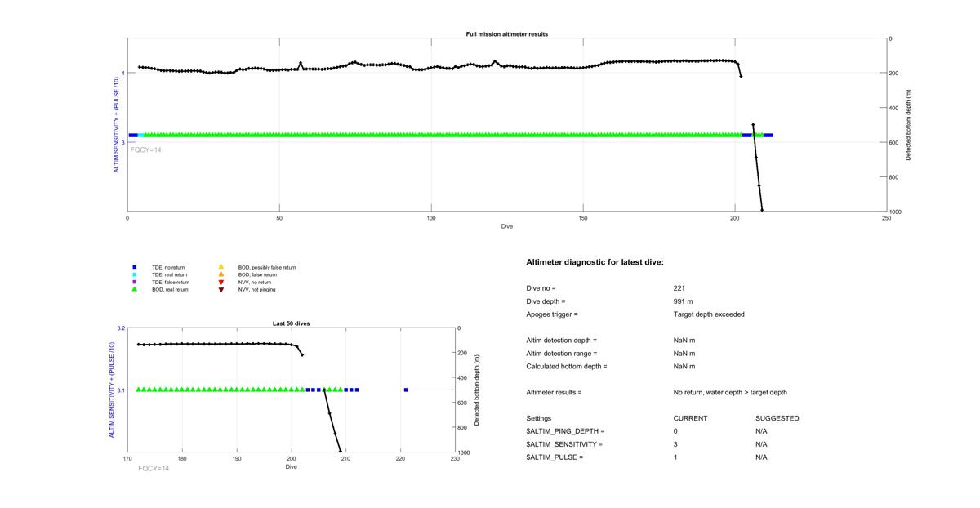Image resolution: width=980 pixels, height=508 pixels.
Task: Click the 'CURRENT' column header
Action: pyautogui.click(x=690, y=418)
